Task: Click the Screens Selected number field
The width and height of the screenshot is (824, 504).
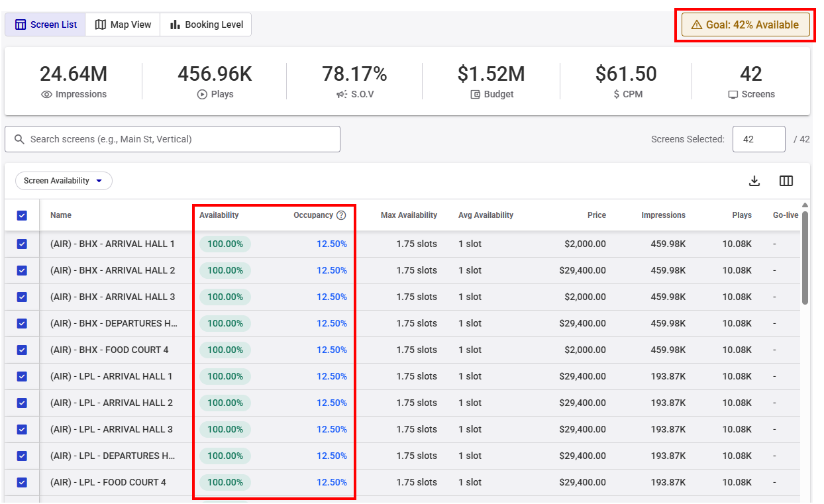Action: pos(758,139)
